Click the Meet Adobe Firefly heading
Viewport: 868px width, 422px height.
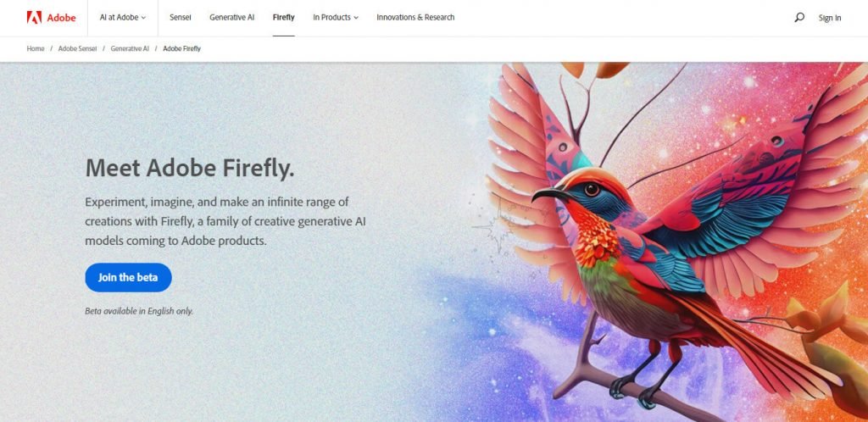click(189, 168)
